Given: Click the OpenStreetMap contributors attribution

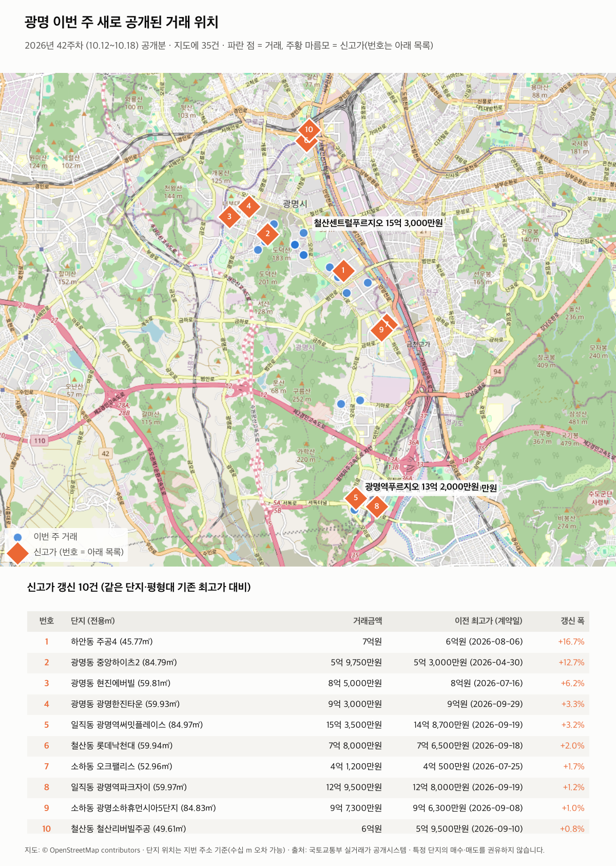Looking at the screenshot, I should click(x=90, y=851).
